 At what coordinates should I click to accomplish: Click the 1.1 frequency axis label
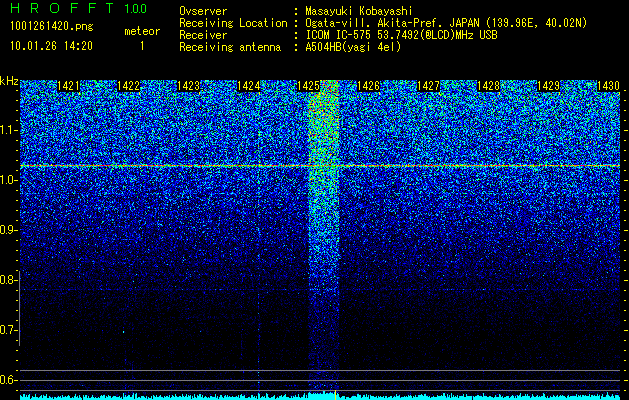8,130
